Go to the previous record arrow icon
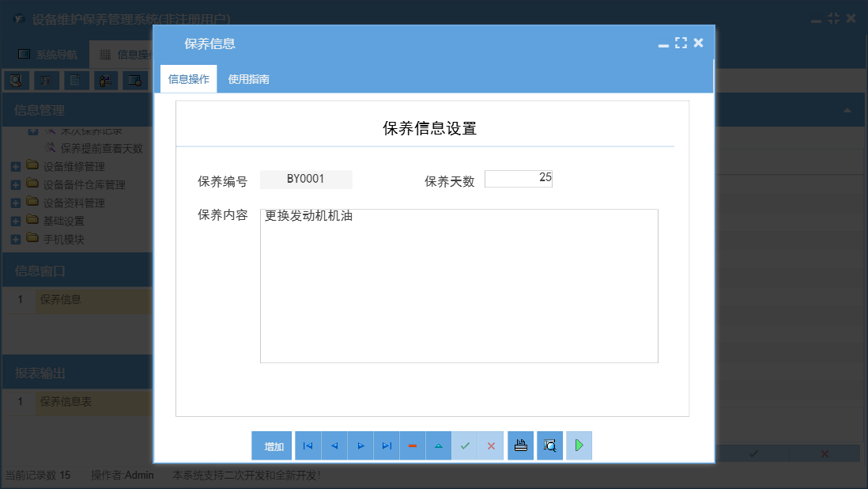The height and width of the screenshot is (489, 868). (x=334, y=445)
